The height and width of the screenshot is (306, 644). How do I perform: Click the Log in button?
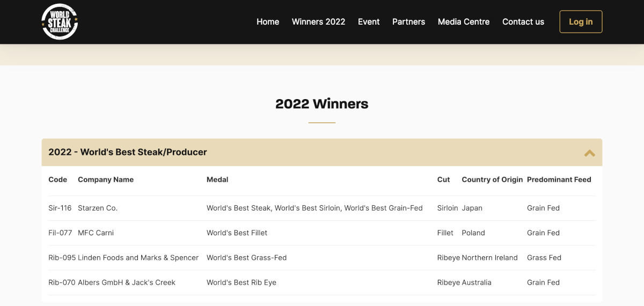click(581, 22)
